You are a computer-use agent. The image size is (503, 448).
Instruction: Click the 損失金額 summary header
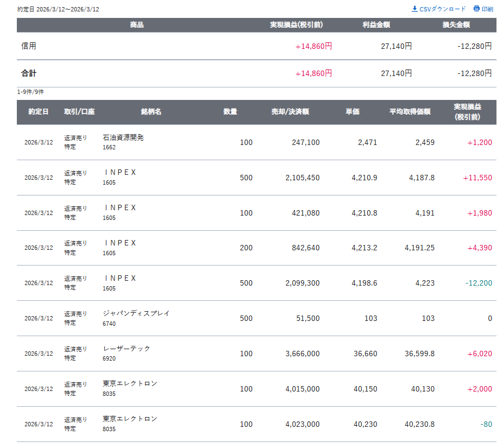coord(456,25)
